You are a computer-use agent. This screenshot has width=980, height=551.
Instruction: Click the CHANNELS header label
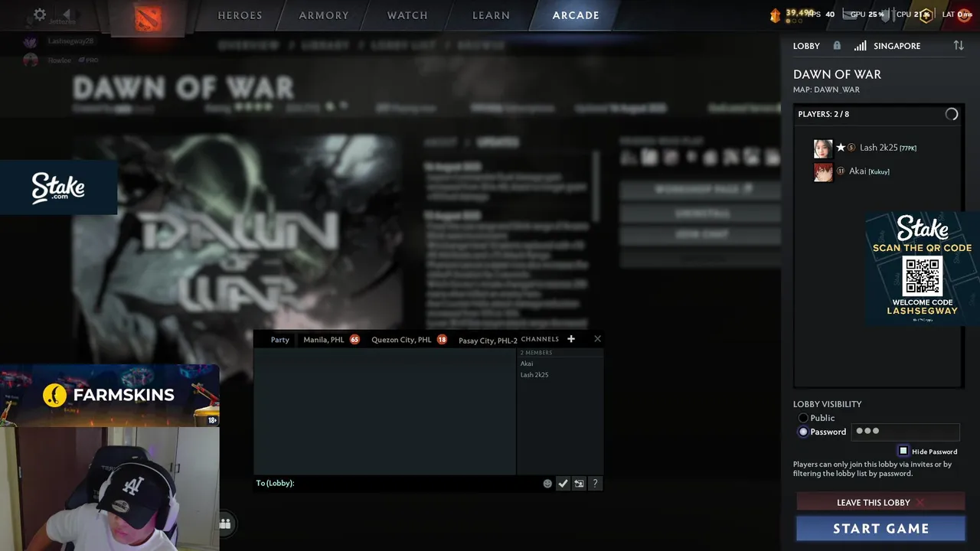[x=540, y=339]
